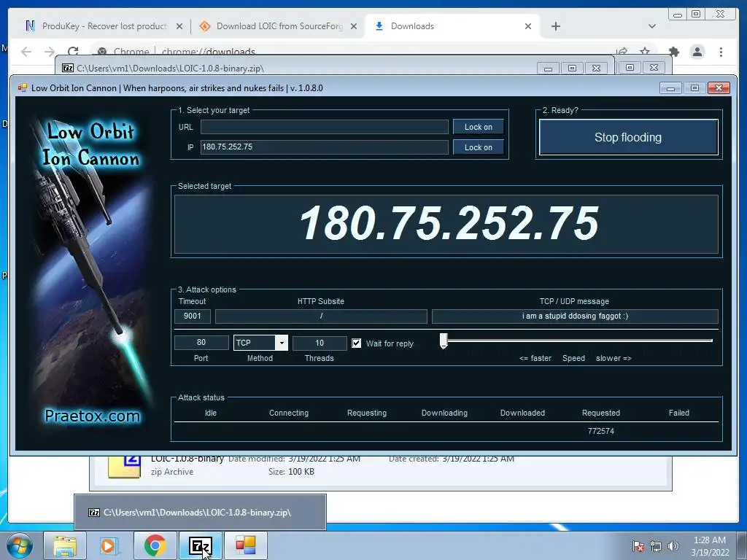The height and width of the screenshot is (560, 747).
Task: Click the Speed slider handle
Action: click(x=444, y=341)
